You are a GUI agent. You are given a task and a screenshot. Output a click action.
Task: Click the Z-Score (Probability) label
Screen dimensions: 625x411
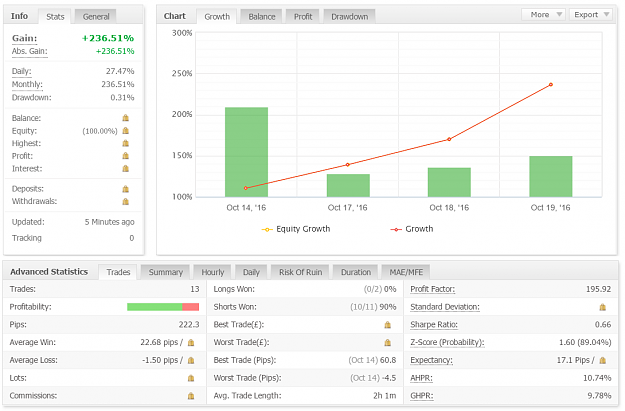[x=447, y=342]
